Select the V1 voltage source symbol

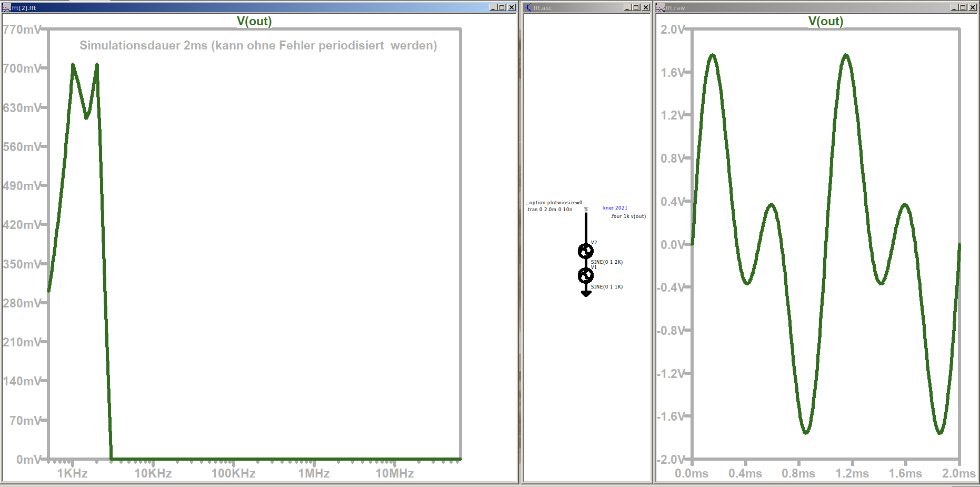click(586, 275)
